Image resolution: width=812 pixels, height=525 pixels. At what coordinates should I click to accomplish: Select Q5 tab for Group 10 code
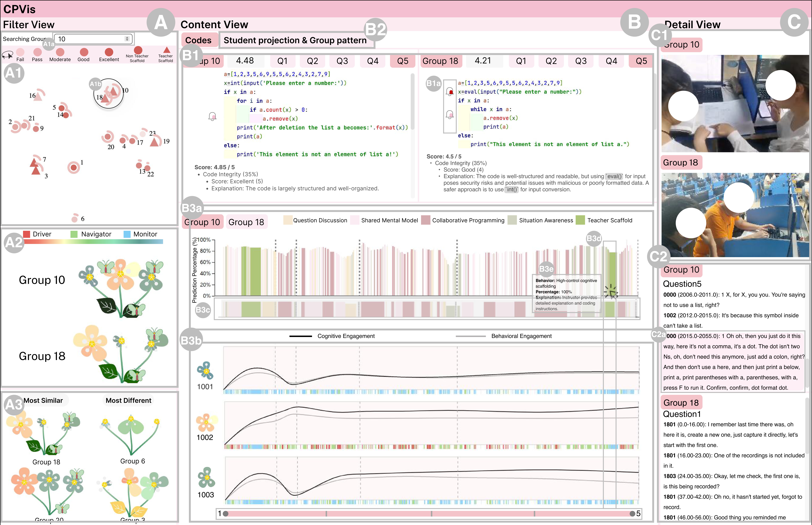coord(403,61)
